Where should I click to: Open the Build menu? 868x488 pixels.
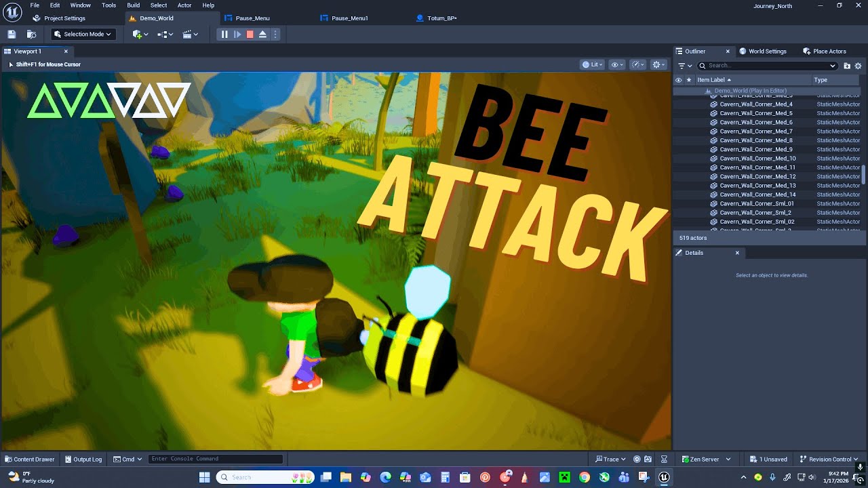tap(134, 5)
